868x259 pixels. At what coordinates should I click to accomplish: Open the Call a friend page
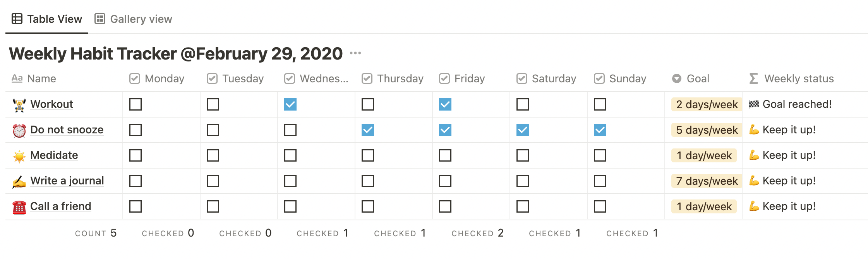pyautogui.click(x=61, y=206)
